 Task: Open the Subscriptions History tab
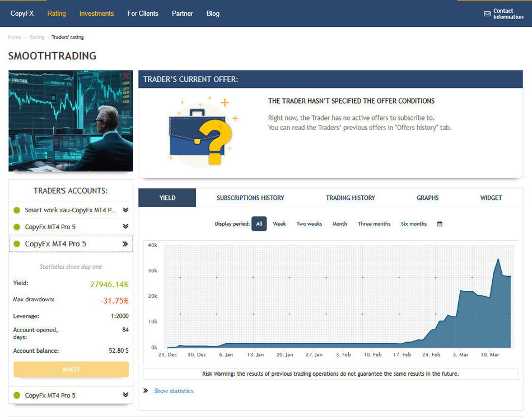click(x=250, y=198)
